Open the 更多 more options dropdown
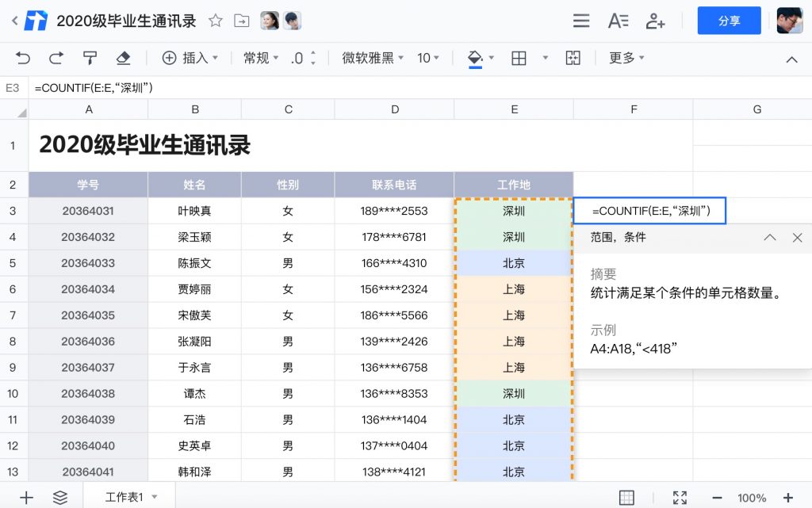Screen dimensions: 812x508 (626, 58)
